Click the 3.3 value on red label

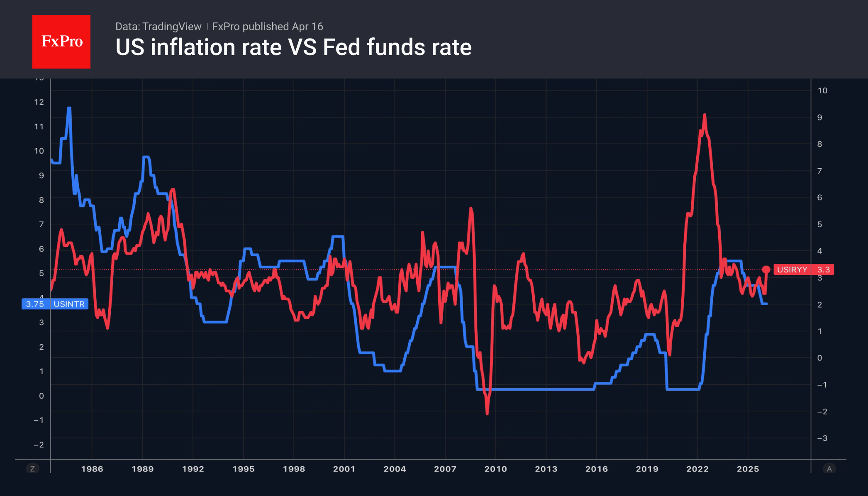[823, 270]
